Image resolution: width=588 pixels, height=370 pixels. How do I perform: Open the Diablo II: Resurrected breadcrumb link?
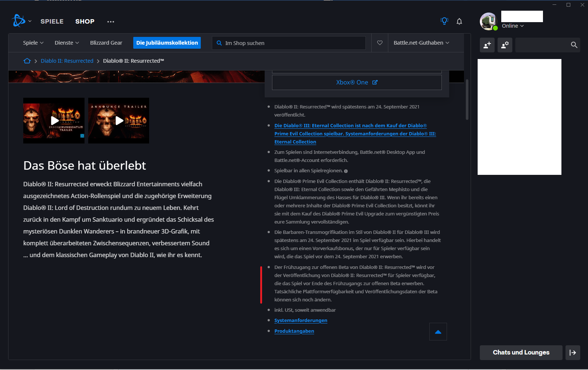(67, 61)
